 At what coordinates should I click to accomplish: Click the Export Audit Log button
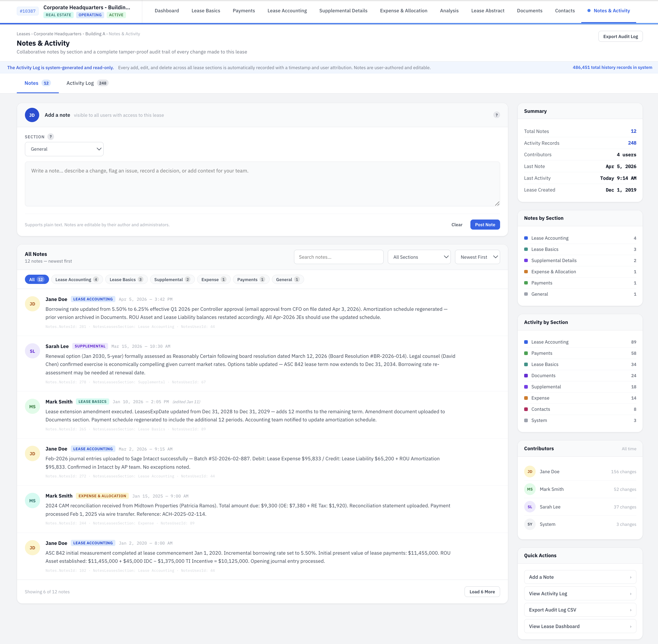click(620, 36)
